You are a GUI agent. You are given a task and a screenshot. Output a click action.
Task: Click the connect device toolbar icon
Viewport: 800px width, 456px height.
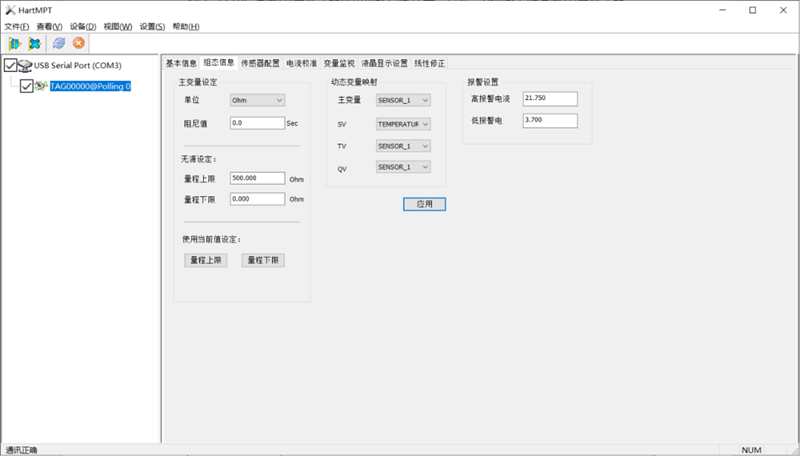click(15, 44)
